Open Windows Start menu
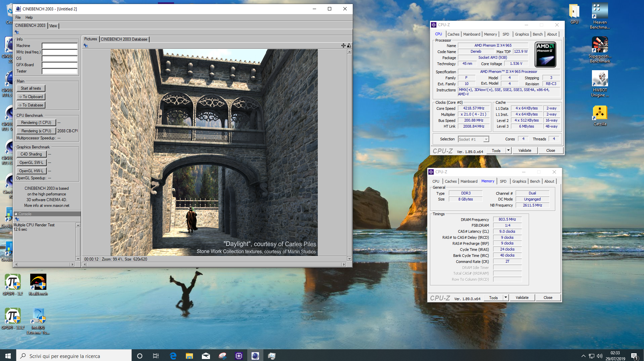This screenshot has height=361, width=644. (x=8, y=356)
